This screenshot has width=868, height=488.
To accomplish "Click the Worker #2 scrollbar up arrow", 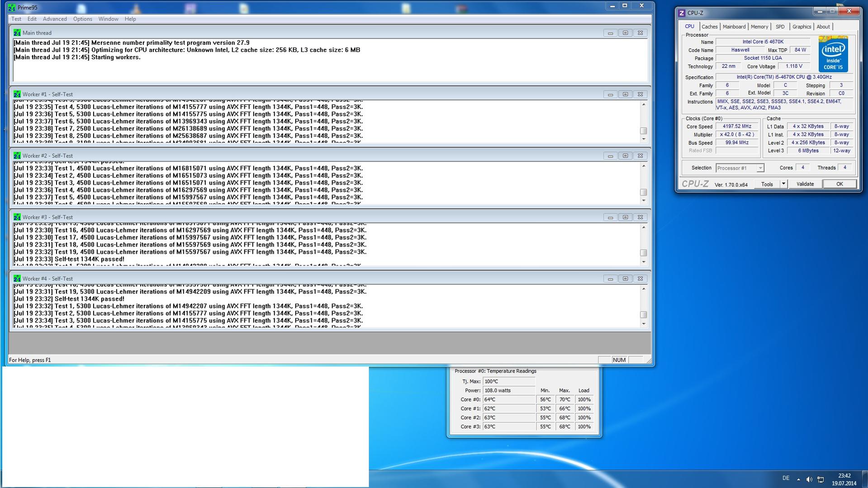I will (x=644, y=166).
